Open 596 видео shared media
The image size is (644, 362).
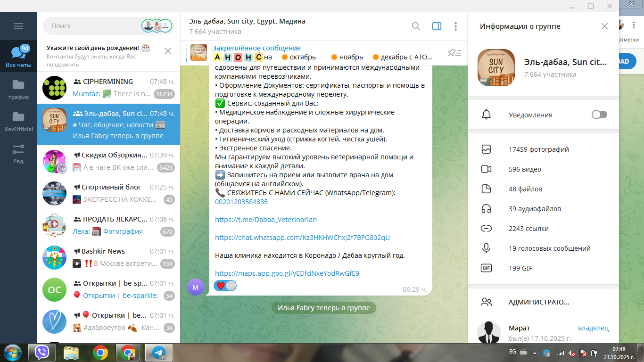pyautogui.click(x=543, y=169)
